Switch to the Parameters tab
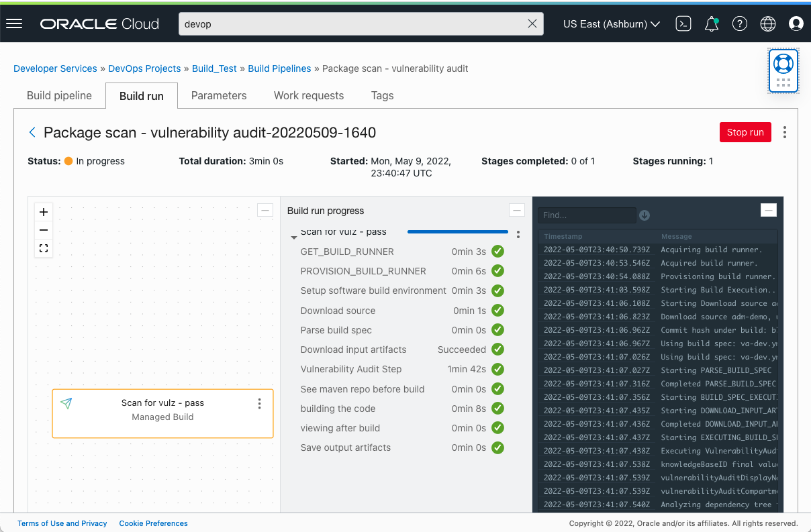The image size is (811, 532). tap(218, 95)
